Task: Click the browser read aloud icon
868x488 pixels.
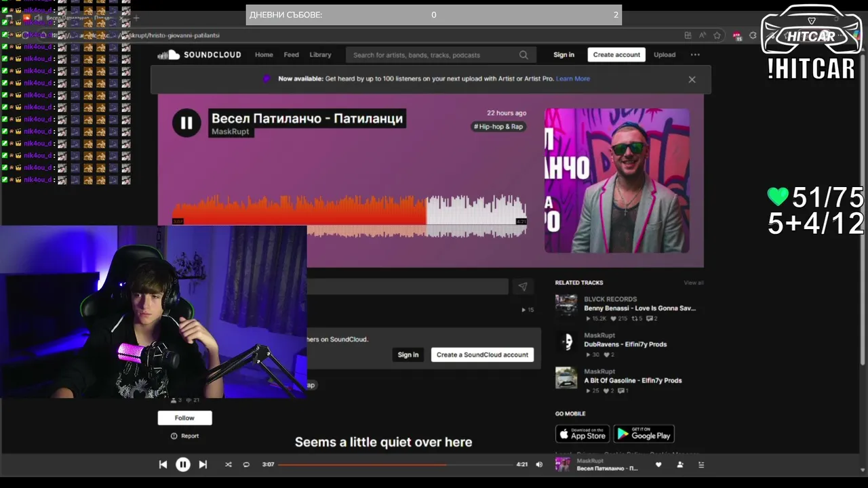Action: (x=703, y=35)
